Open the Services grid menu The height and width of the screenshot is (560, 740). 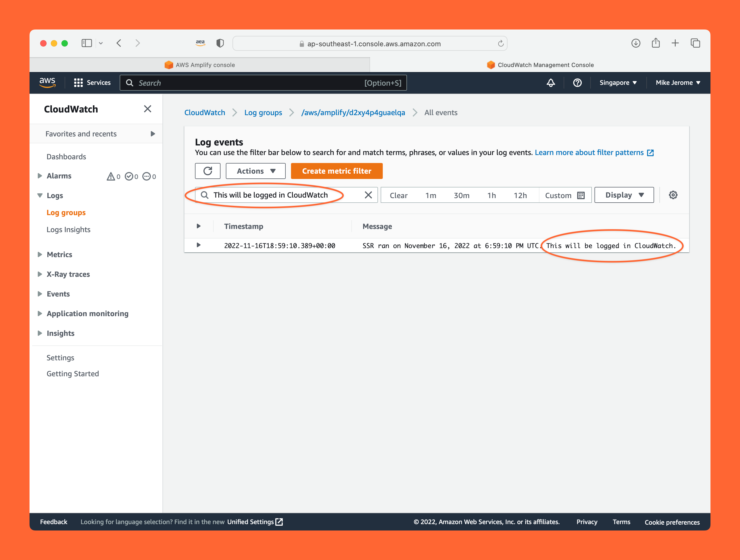[x=92, y=83]
